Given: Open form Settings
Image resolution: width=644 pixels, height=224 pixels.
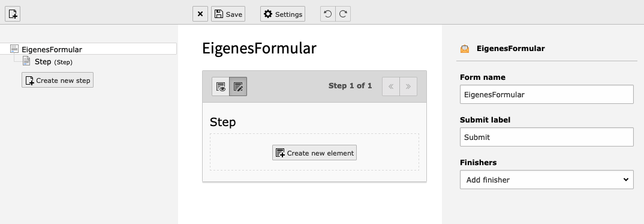Looking at the screenshot, I should point(282,14).
